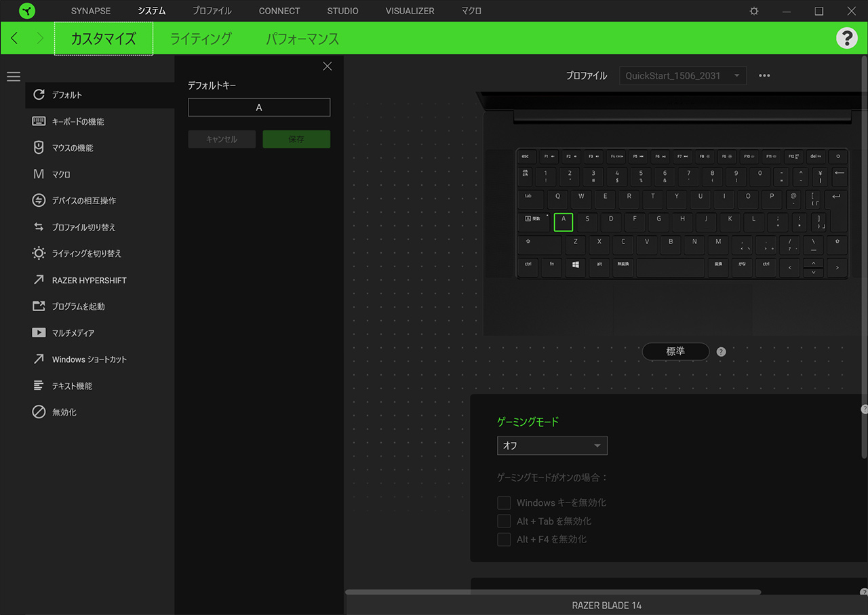Screen dimensions: 868x615
Task: Open the settings gear icon
Action: [754, 11]
